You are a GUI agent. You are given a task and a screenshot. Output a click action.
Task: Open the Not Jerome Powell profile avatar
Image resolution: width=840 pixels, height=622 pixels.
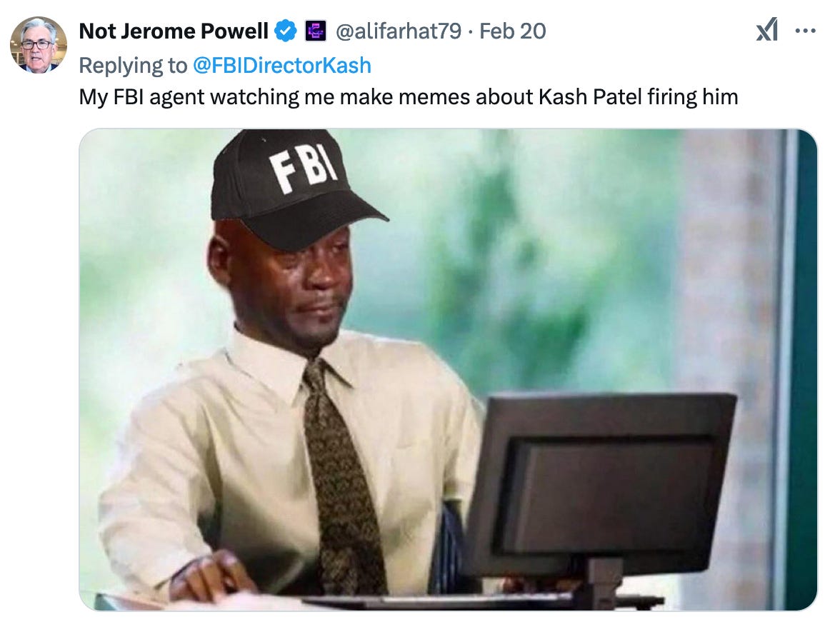click(38, 44)
